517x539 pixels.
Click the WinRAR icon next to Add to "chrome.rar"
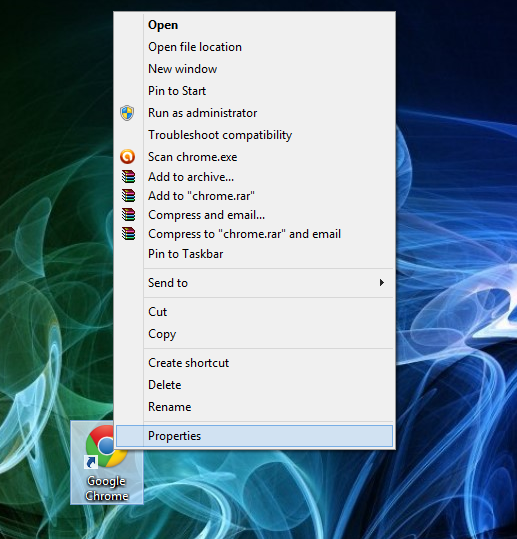coord(128,196)
